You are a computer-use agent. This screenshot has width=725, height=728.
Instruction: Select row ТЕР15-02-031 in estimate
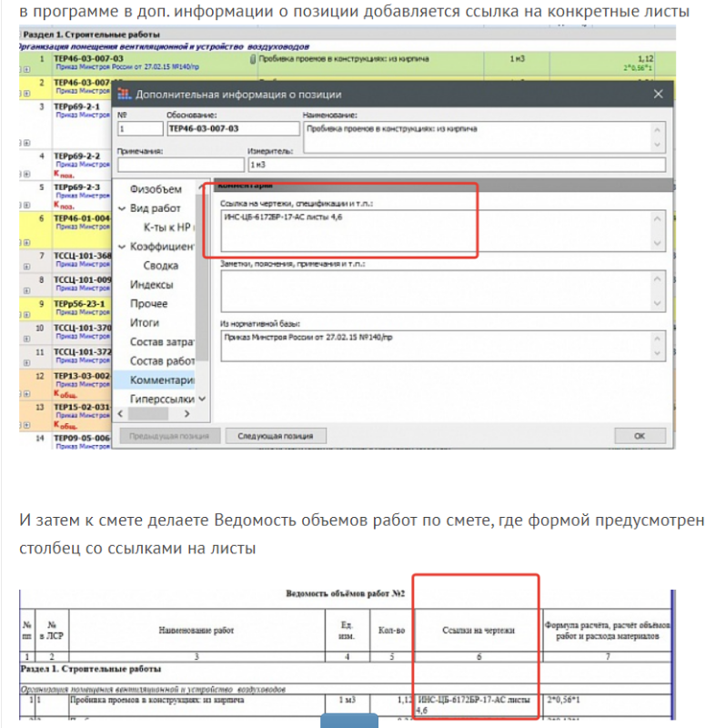(x=83, y=407)
